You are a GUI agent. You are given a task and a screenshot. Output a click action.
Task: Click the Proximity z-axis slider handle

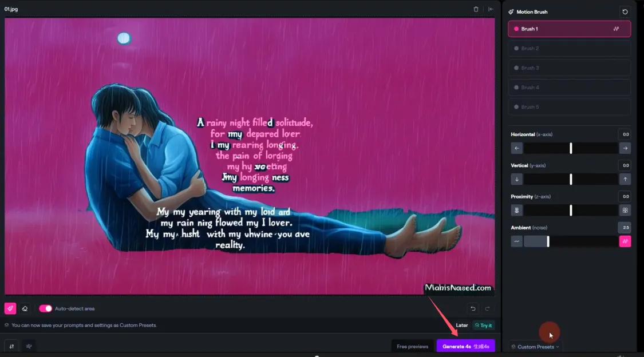tap(571, 211)
